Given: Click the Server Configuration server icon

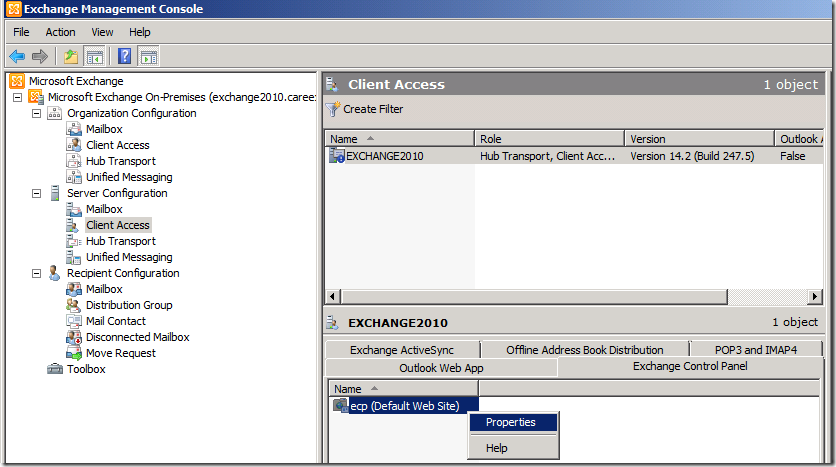Looking at the screenshot, I should pyautogui.click(x=54, y=193).
